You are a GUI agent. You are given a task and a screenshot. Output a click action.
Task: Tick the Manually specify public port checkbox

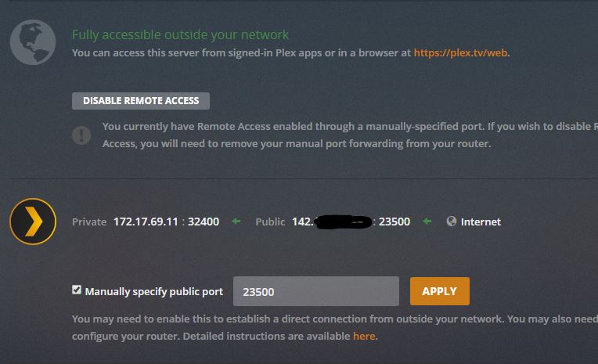click(x=77, y=290)
